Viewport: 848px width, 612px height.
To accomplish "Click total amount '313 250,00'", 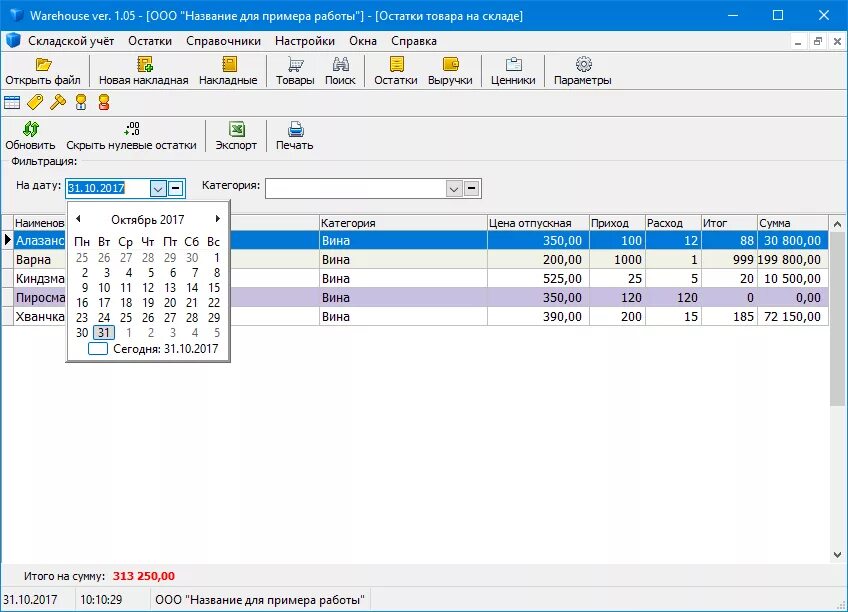I will point(144,576).
